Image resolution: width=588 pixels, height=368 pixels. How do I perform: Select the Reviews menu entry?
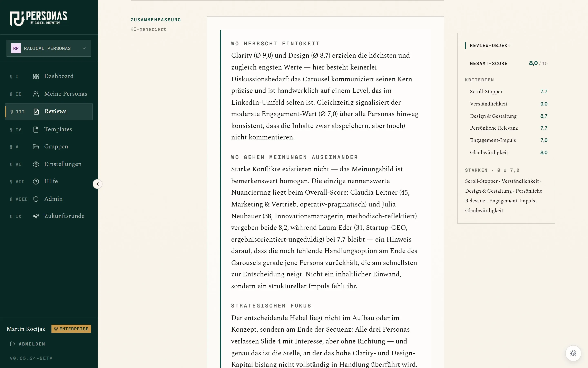(49, 112)
